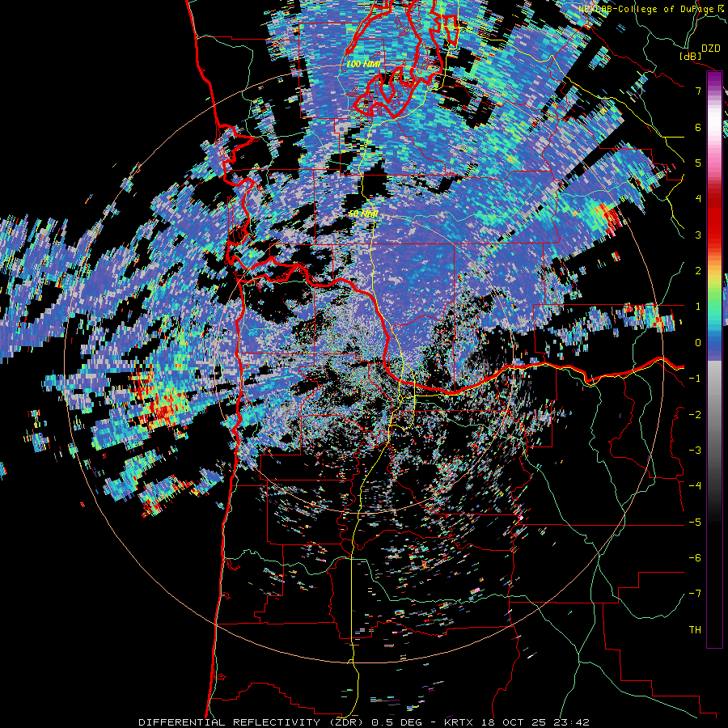This screenshot has width=728, height=728.
Task: Click the 0 value on color scale
Action: point(698,343)
